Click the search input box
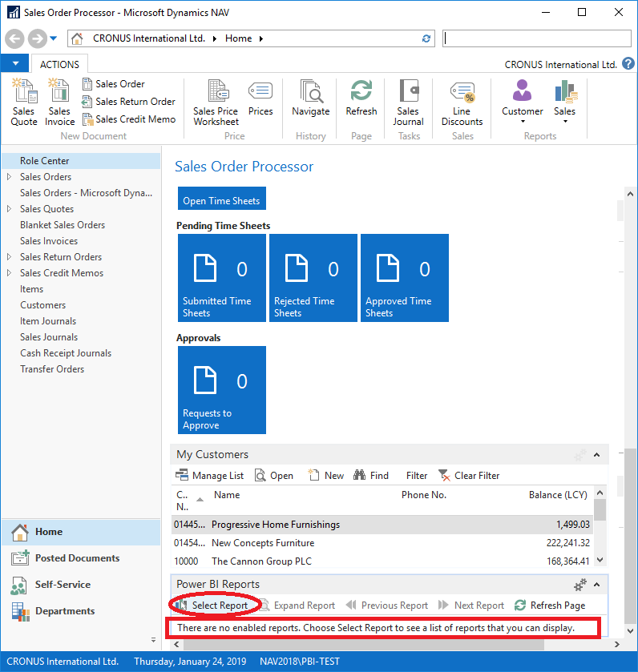The image size is (638, 672). (537, 38)
